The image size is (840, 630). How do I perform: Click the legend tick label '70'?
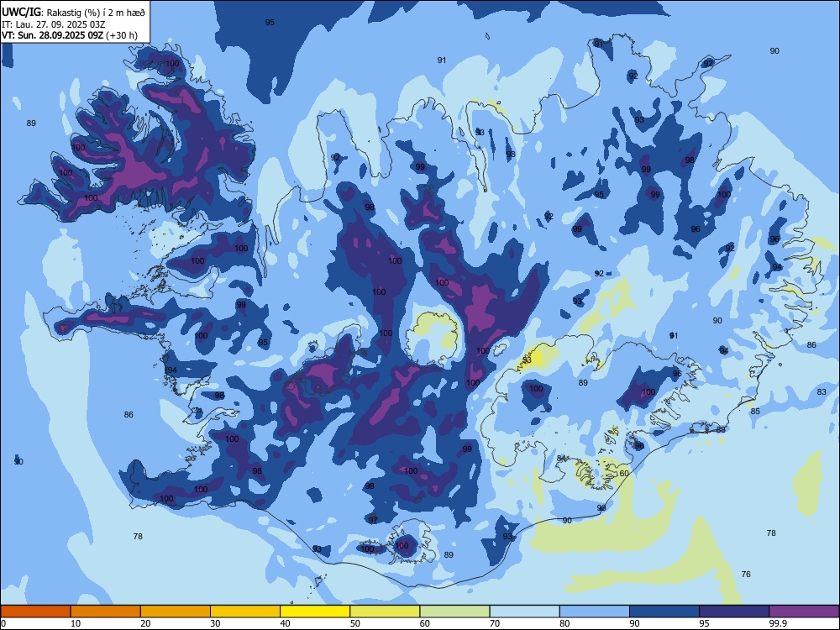pos(495,623)
